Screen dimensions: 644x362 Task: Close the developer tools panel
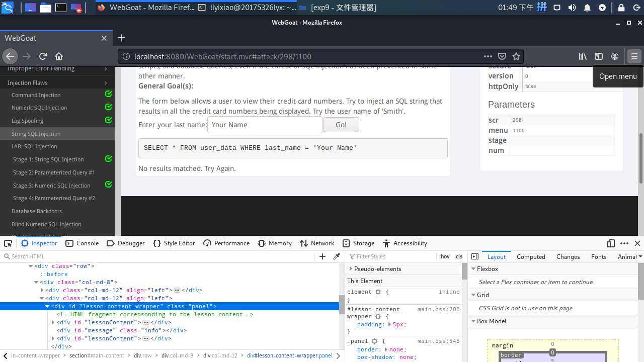[637, 243]
